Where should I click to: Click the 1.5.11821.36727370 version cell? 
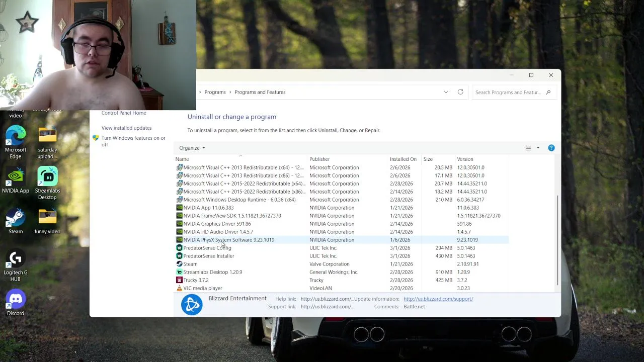478,216
